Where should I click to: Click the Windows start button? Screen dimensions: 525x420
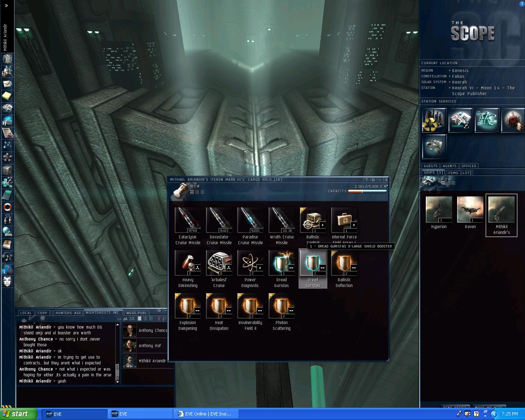(19, 414)
